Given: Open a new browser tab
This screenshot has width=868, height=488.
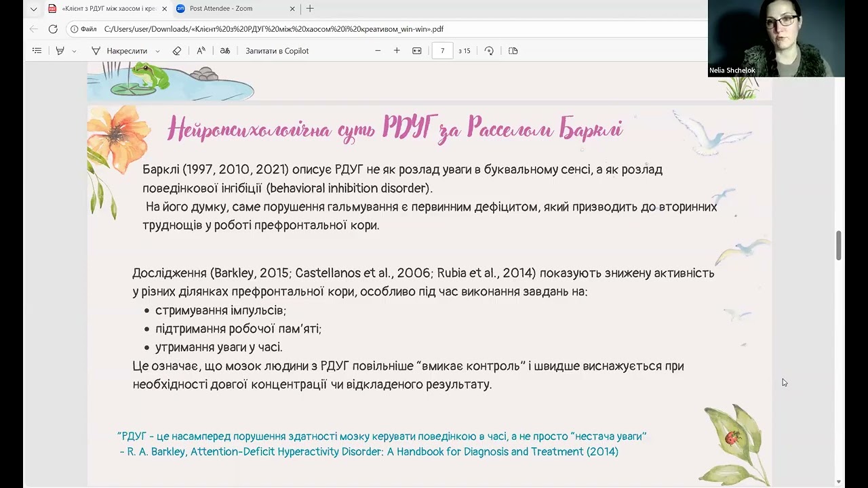Looking at the screenshot, I should point(310,9).
